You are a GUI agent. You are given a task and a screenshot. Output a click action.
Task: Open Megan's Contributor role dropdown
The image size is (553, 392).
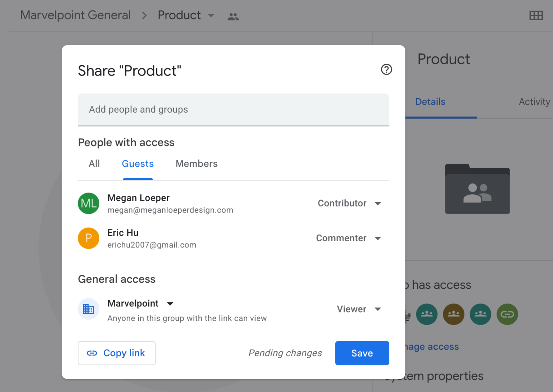(x=349, y=203)
